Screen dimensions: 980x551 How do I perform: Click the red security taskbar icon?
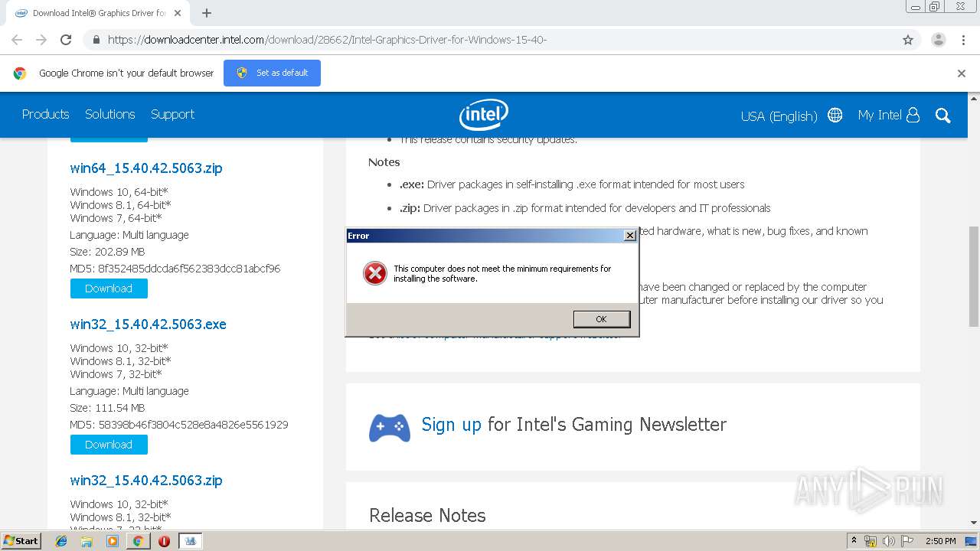click(164, 541)
